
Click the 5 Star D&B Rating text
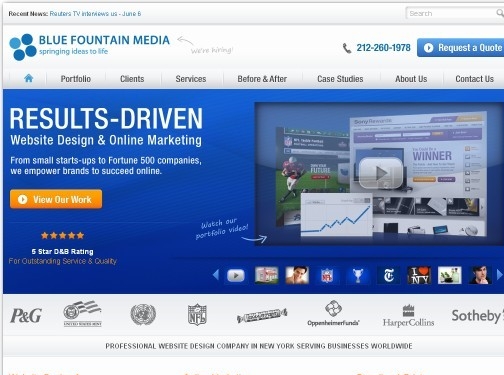[63, 252]
